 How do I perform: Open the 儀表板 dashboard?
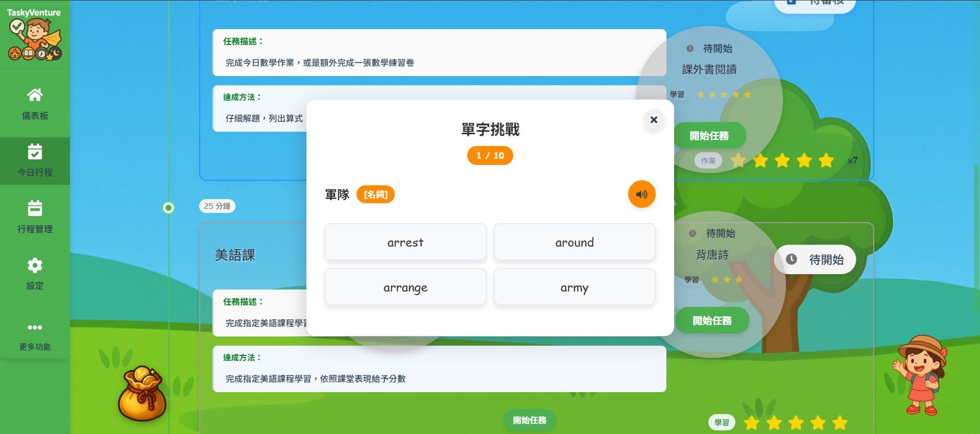(35, 104)
